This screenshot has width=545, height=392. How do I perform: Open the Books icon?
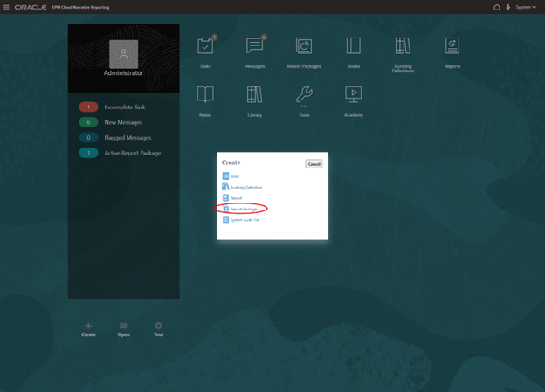click(353, 46)
